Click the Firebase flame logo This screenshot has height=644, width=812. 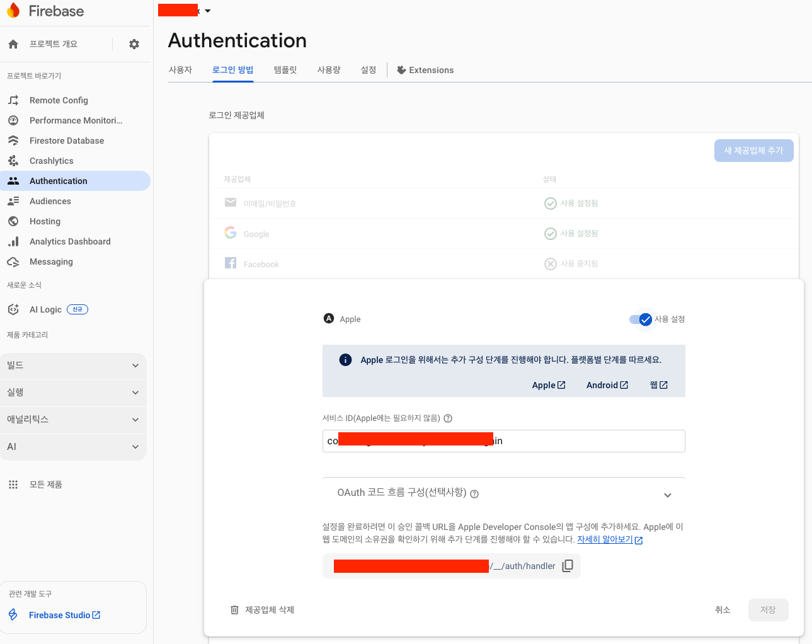coord(13,11)
